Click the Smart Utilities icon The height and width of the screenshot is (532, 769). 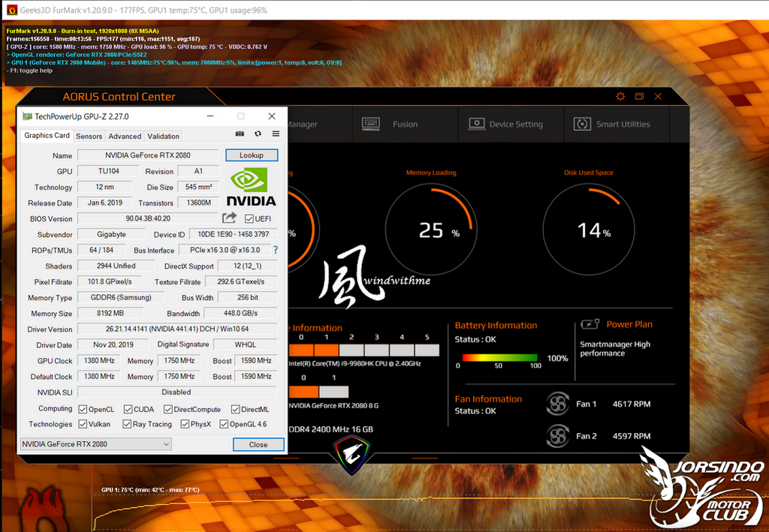[582, 124]
